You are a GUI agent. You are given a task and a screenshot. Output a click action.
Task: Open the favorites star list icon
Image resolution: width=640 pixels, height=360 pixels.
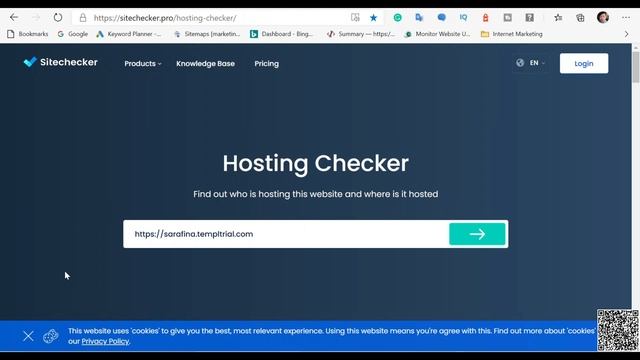point(558,18)
